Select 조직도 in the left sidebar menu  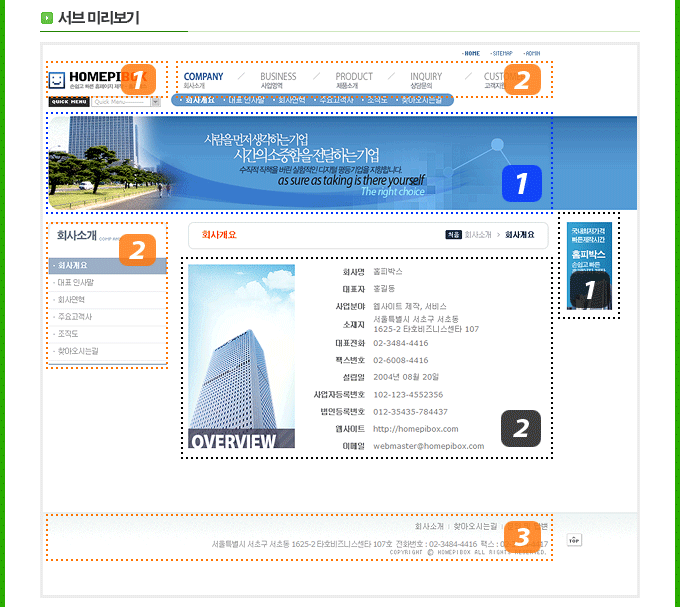(69, 333)
